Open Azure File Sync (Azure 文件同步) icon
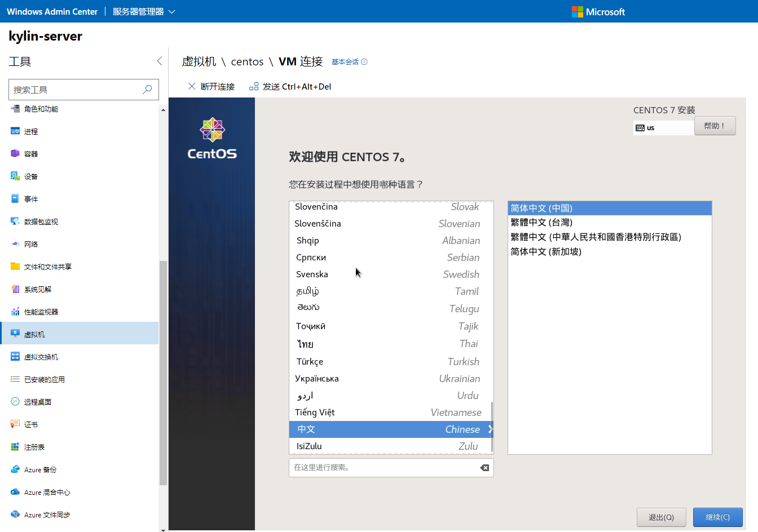758x532 pixels. point(15,515)
